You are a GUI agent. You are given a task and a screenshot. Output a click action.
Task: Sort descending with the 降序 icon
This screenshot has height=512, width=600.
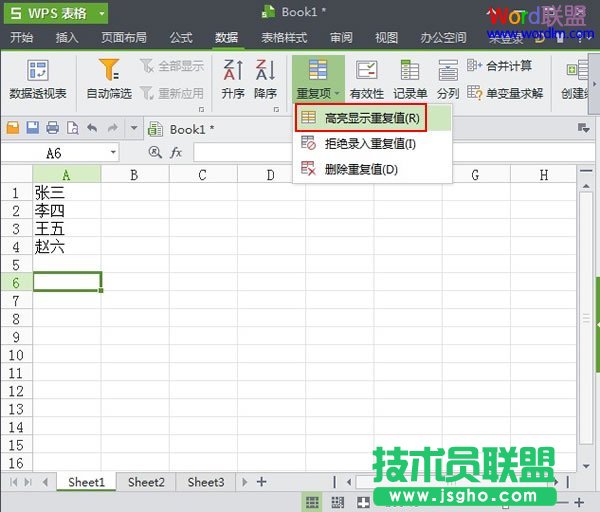coord(265,71)
